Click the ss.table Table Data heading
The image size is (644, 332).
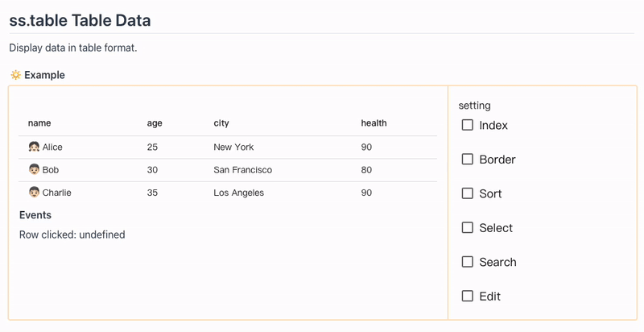80,20
